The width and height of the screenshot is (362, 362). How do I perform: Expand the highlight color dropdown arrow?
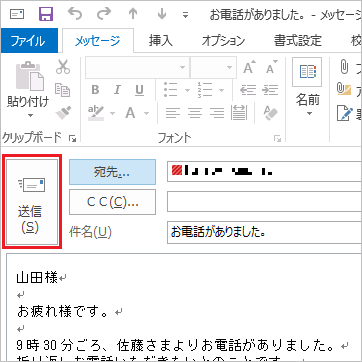coord(112,113)
